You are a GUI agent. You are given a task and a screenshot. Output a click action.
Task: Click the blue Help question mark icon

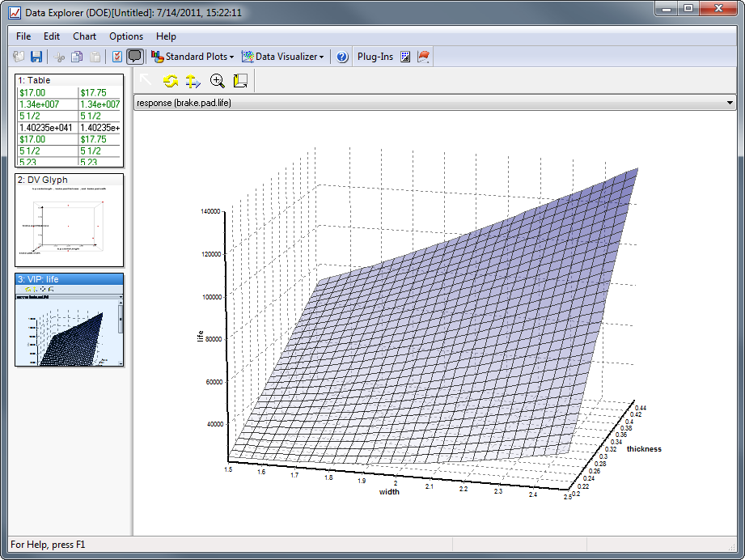(x=342, y=57)
